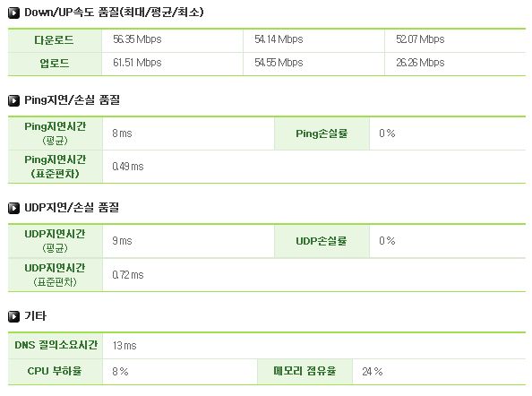
Task: Click the 54.14 Mbps download average value
Action: (x=279, y=39)
